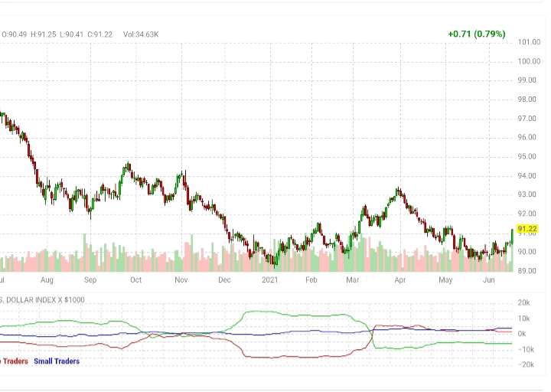
Task: Click the Dec label on the time axis
Action: 224,280
